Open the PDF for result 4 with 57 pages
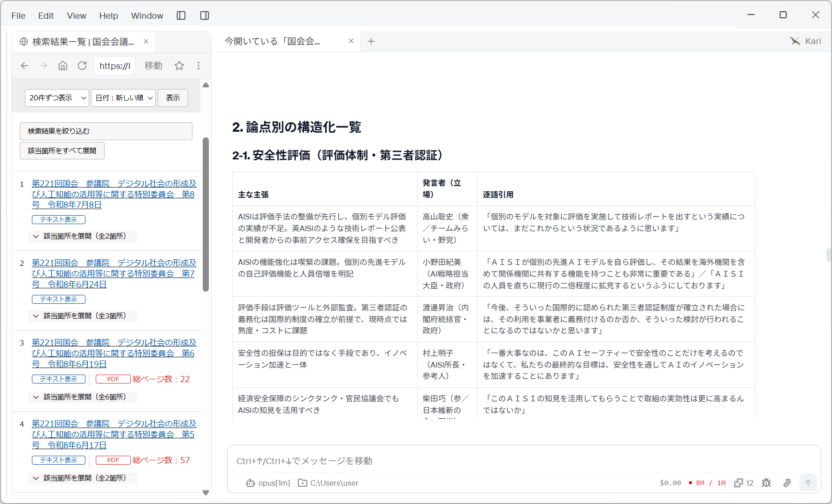Screen dimensions: 832x504 tap(113, 460)
